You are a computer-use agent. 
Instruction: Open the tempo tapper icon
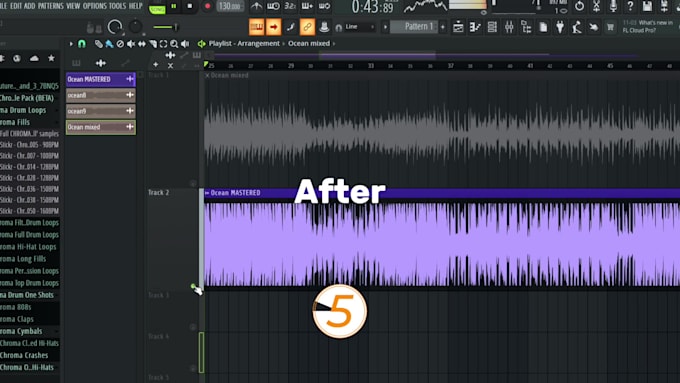coord(577,27)
